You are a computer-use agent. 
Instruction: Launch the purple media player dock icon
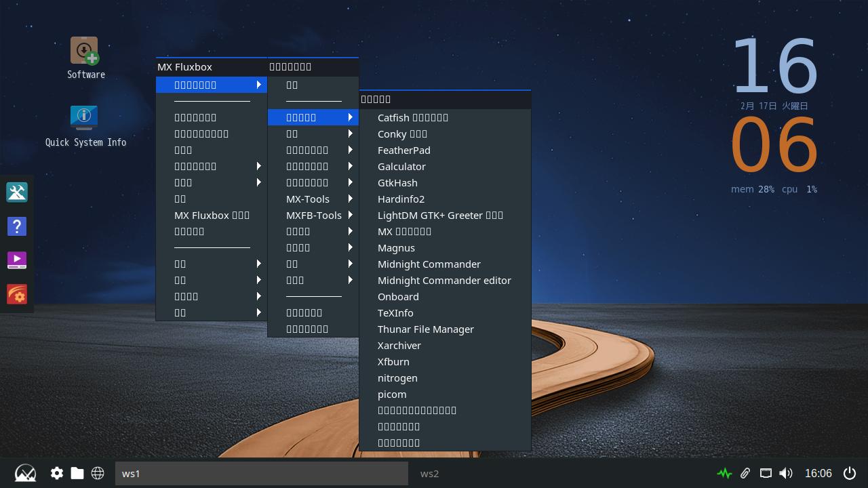point(17,260)
